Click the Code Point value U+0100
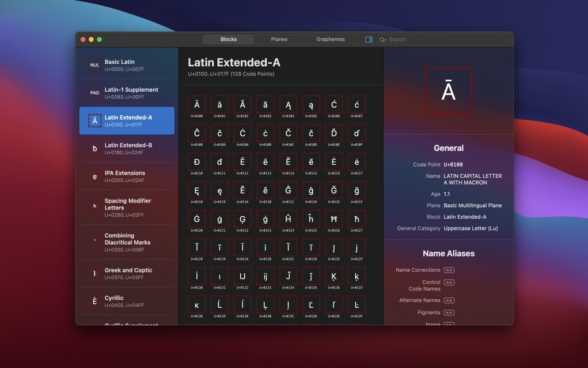Viewport: 588px width, 368px height. click(x=453, y=164)
